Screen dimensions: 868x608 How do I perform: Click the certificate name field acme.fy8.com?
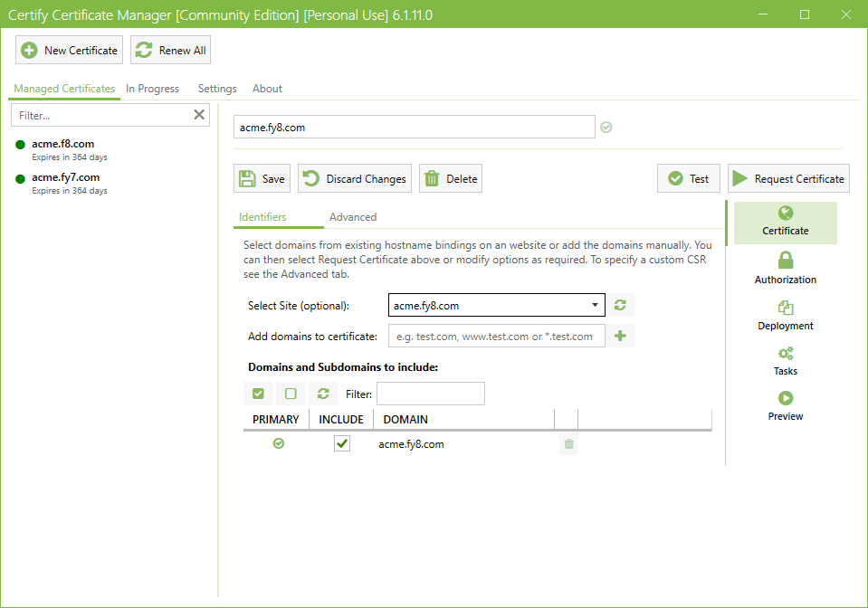(414, 128)
